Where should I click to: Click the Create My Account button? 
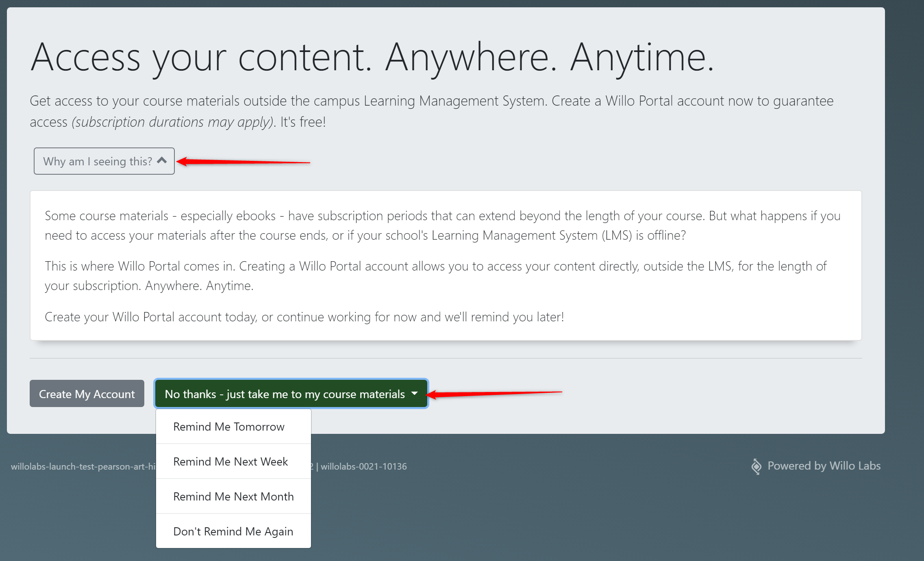pyautogui.click(x=87, y=394)
